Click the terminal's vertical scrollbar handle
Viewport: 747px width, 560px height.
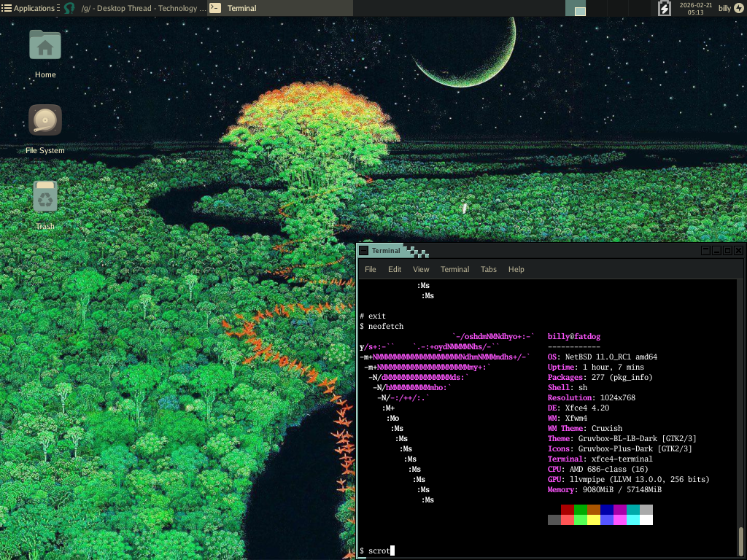(742, 541)
